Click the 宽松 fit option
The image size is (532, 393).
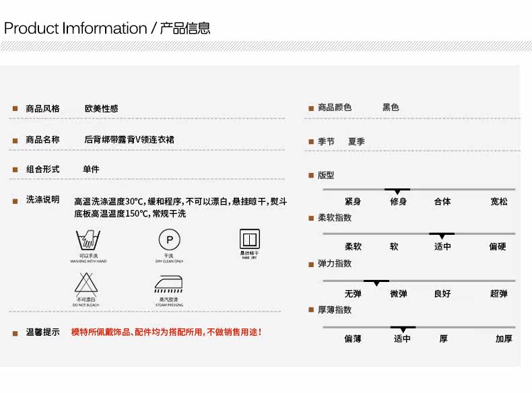(x=499, y=201)
